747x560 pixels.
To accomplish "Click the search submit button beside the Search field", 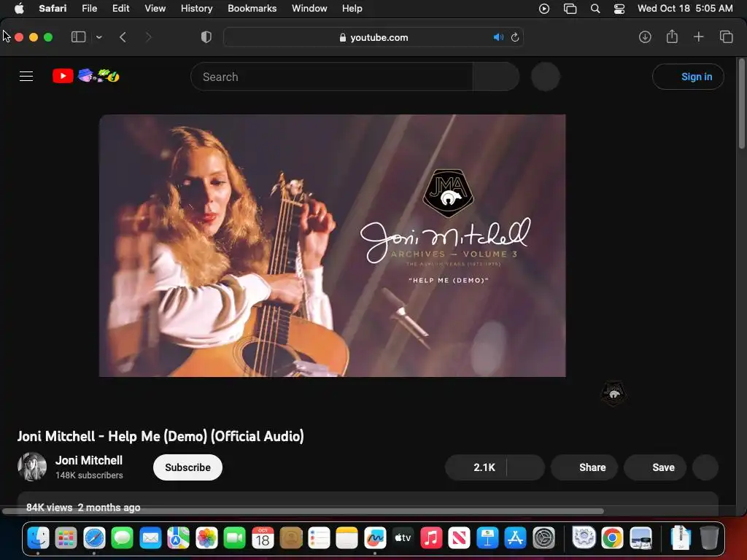I will point(496,77).
